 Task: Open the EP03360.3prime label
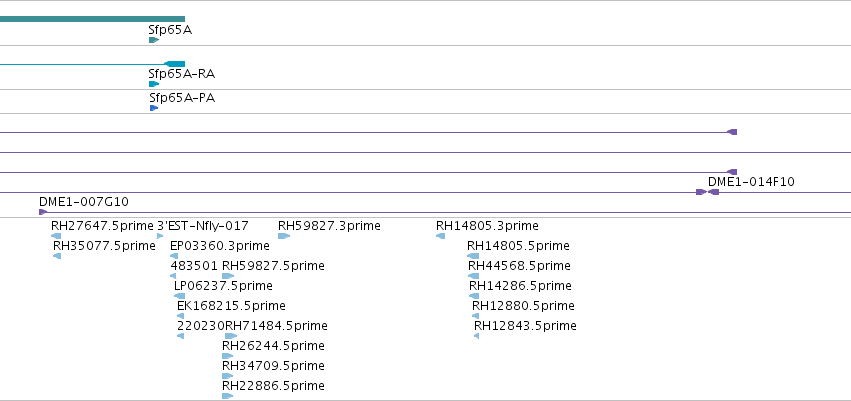[220, 246]
